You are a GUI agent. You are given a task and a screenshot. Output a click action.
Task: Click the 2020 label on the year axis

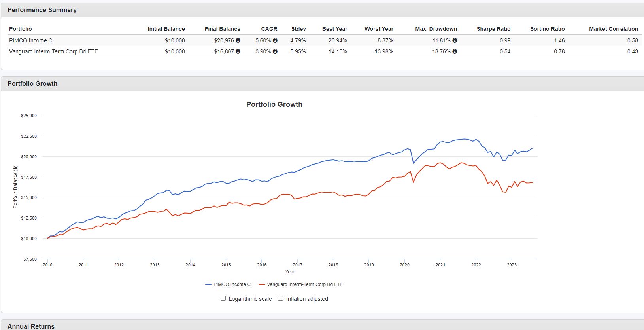[404, 265]
